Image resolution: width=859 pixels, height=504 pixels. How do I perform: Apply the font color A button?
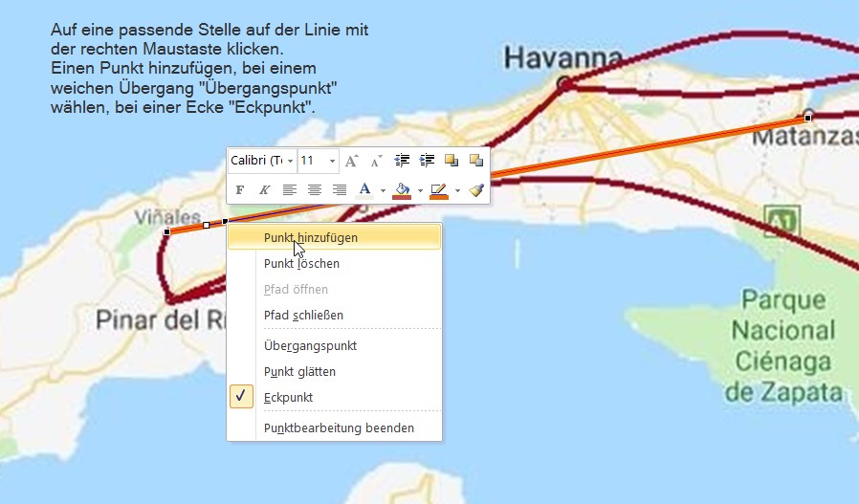364,190
